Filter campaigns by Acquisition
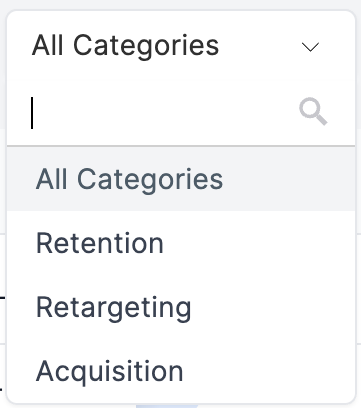Image resolution: width=361 pixels, height=408 pixels. [x=181, y=371]
